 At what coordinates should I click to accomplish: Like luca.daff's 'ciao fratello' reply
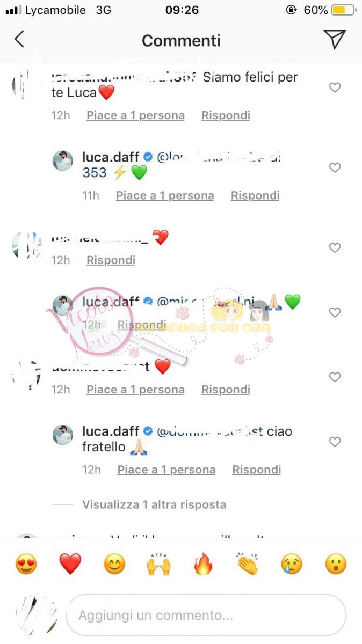tap(335, 442)
